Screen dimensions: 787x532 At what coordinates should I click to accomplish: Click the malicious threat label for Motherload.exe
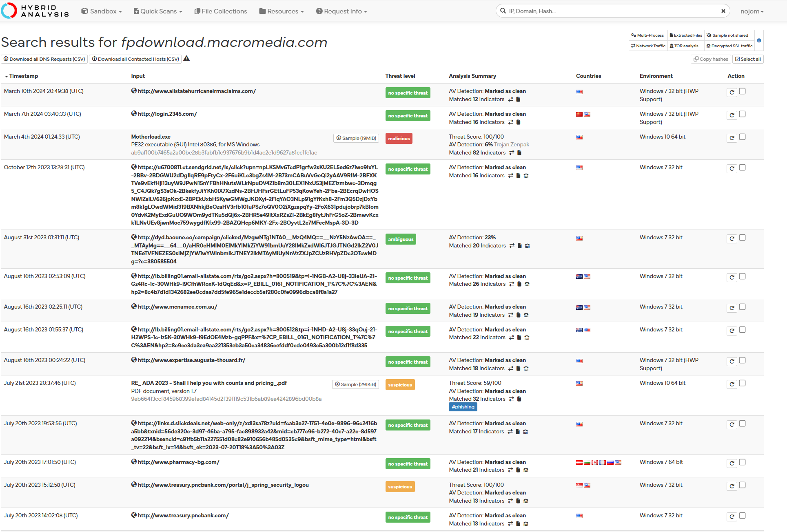[x=399, y=139]
